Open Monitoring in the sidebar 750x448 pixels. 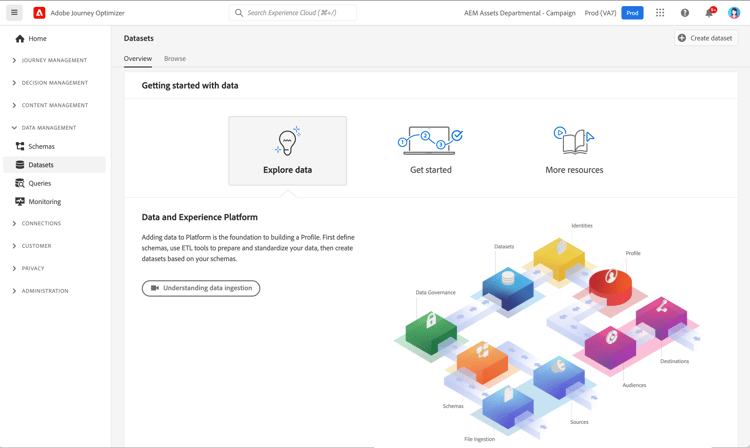coord(44,201)
